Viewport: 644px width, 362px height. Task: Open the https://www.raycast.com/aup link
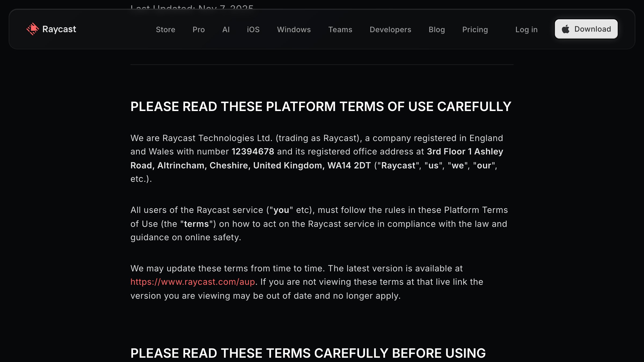tap(193, 282)
